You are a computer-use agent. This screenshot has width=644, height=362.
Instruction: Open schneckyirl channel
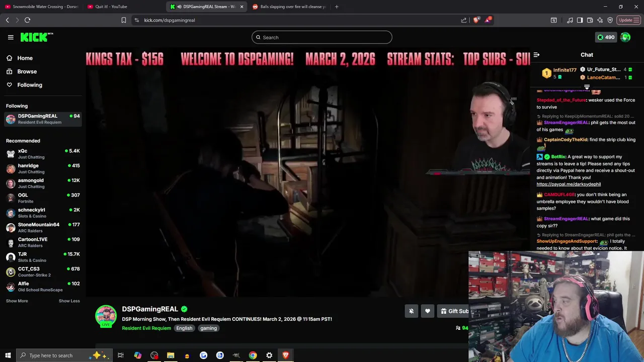(43, 213)
